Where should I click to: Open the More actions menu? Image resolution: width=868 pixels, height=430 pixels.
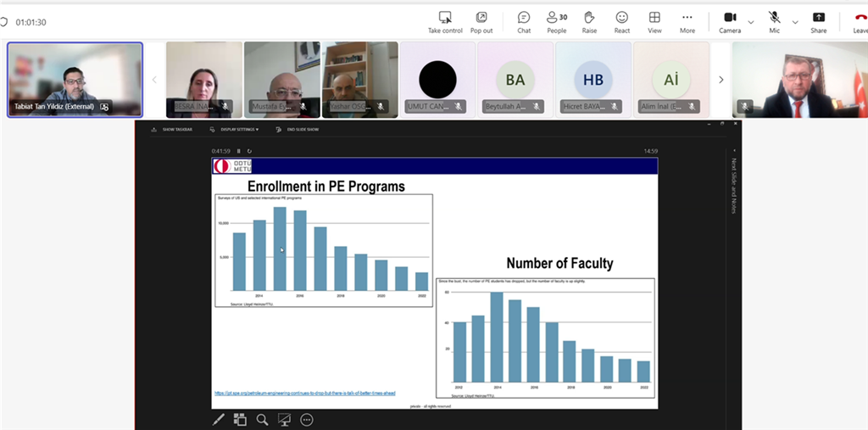click(687, 22)
